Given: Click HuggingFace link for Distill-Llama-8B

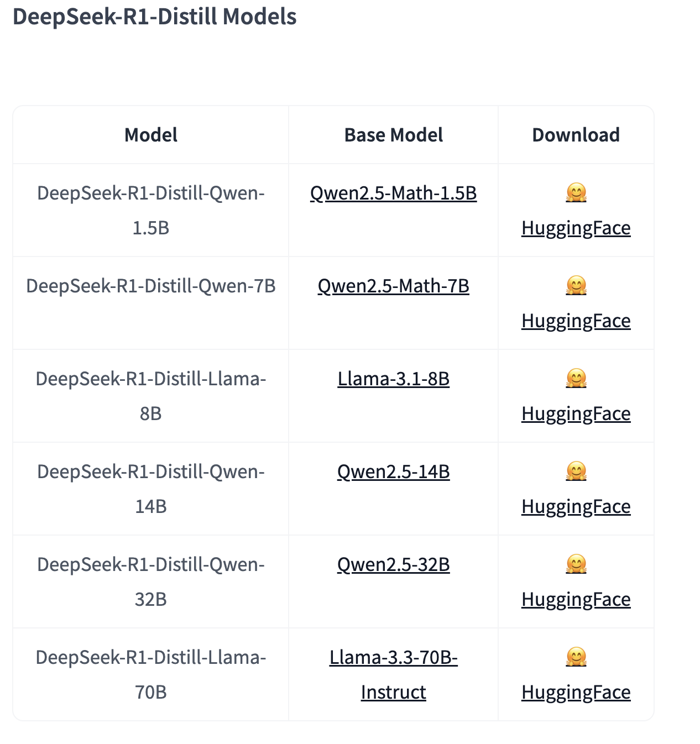Looking at the screenshot, I should pyautogui.click(x=576, y=414).
